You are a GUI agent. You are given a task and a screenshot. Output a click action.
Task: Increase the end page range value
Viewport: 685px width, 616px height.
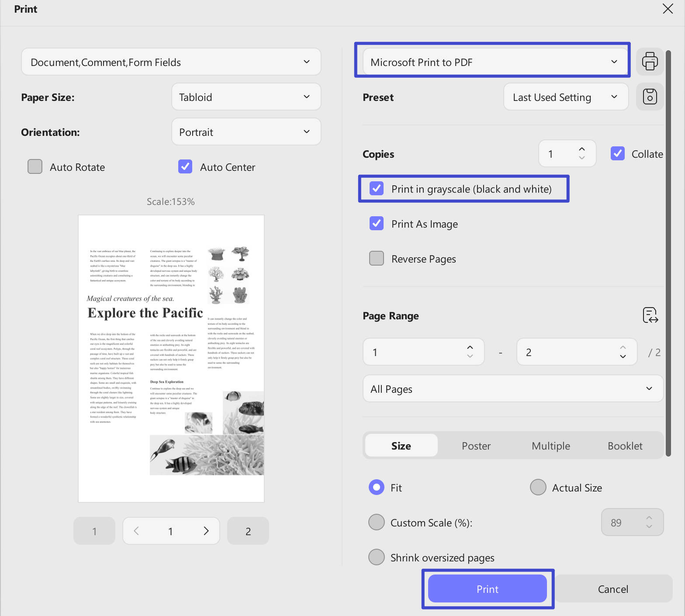(x=623, y=347)
